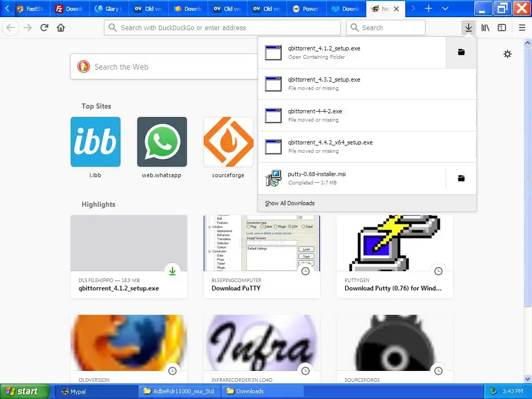Open the sourceforge top site tile
This screenshot has height=399, width=532.
pyautogui.click(x=229, y=142)
